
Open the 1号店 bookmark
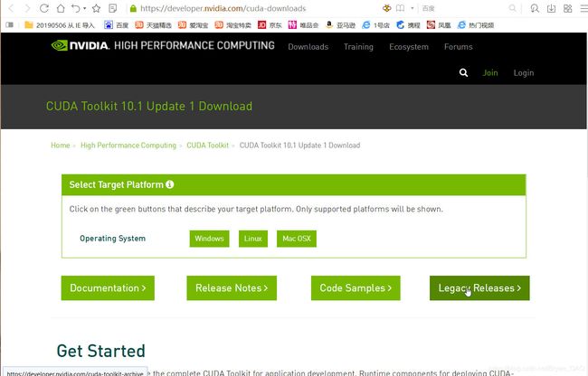click(x=375, y=25)
